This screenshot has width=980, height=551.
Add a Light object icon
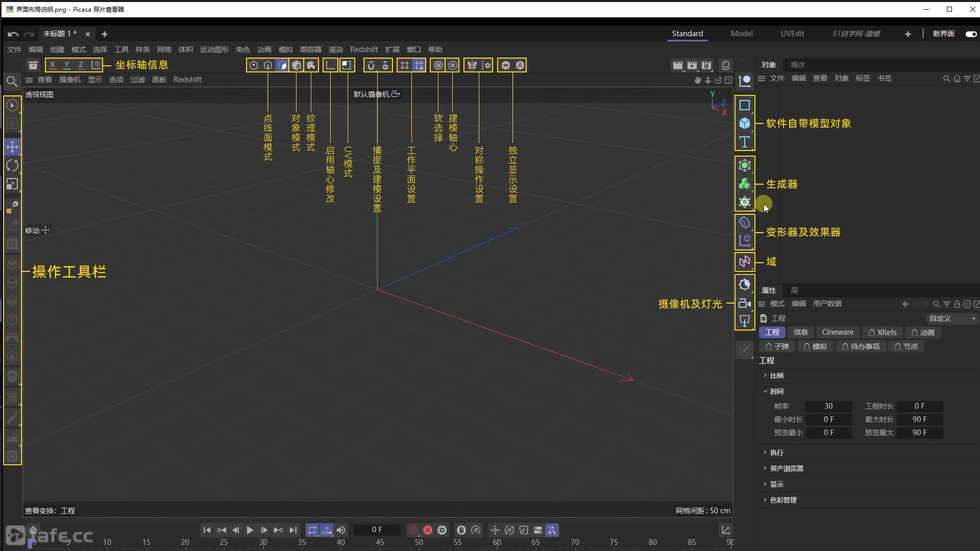745,321
